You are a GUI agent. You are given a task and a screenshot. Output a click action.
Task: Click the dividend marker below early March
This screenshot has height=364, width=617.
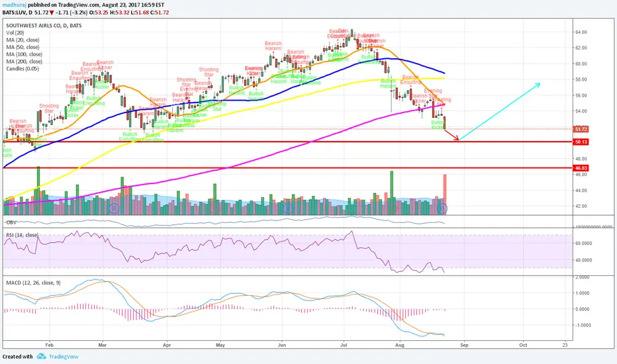click(114, 208)
